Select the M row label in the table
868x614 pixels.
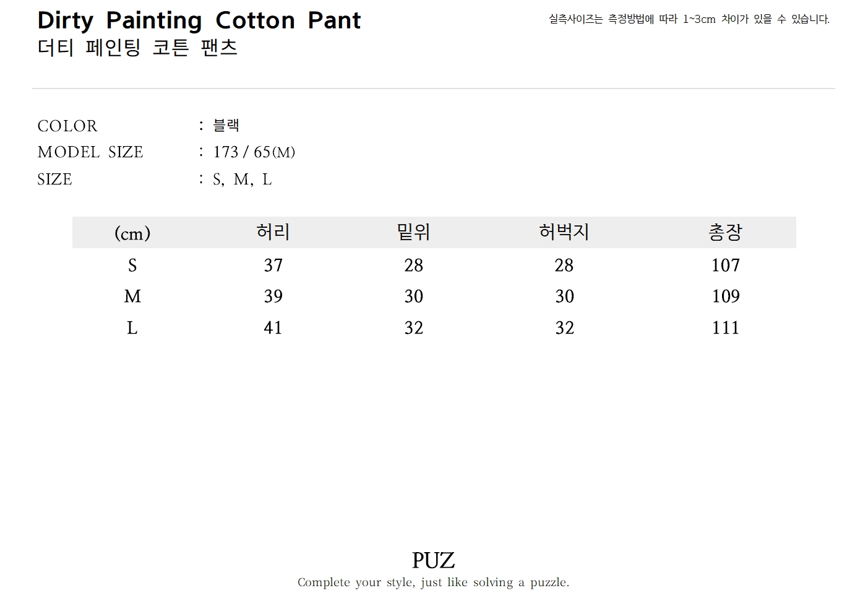click(x=132, y=296)
